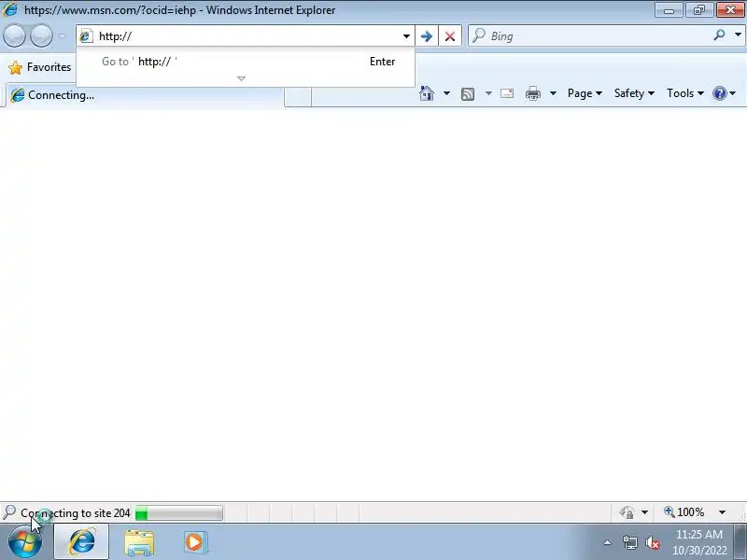This screenshot has height=560, width=747.
Task: Click 'Connecting to site 204' status text
Action: pyautogui.click(x=76, y=512)
